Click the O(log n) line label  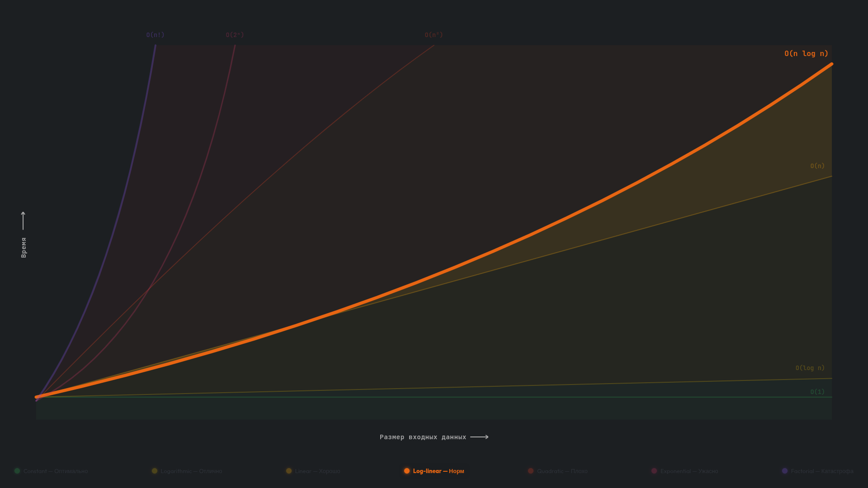810,368
